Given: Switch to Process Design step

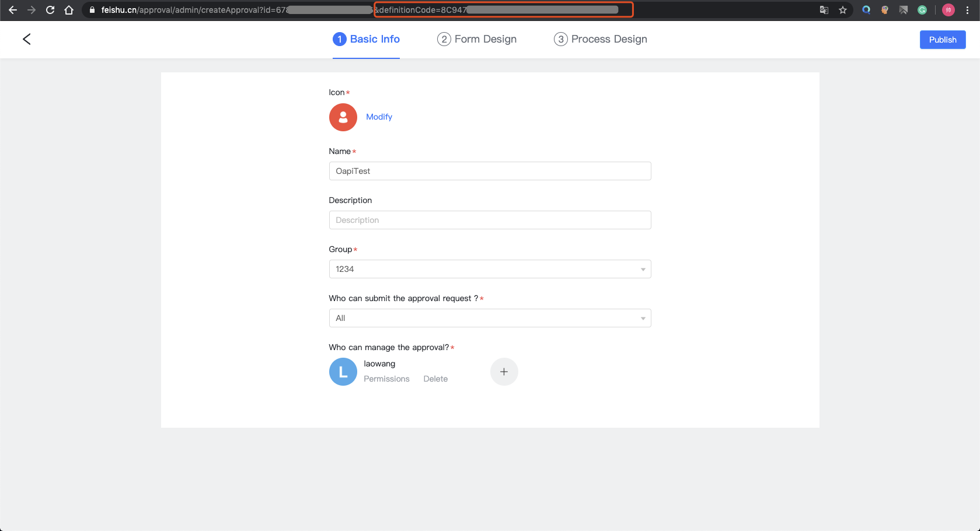Looking at the screenshot, I should (x=600, y=39).
